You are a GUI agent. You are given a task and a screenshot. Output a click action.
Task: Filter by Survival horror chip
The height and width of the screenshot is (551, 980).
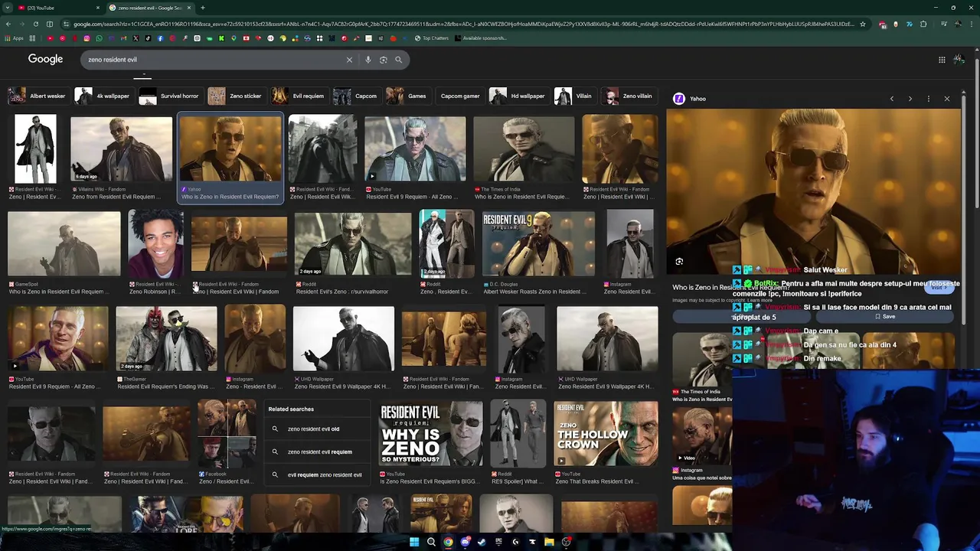point(169,96)
